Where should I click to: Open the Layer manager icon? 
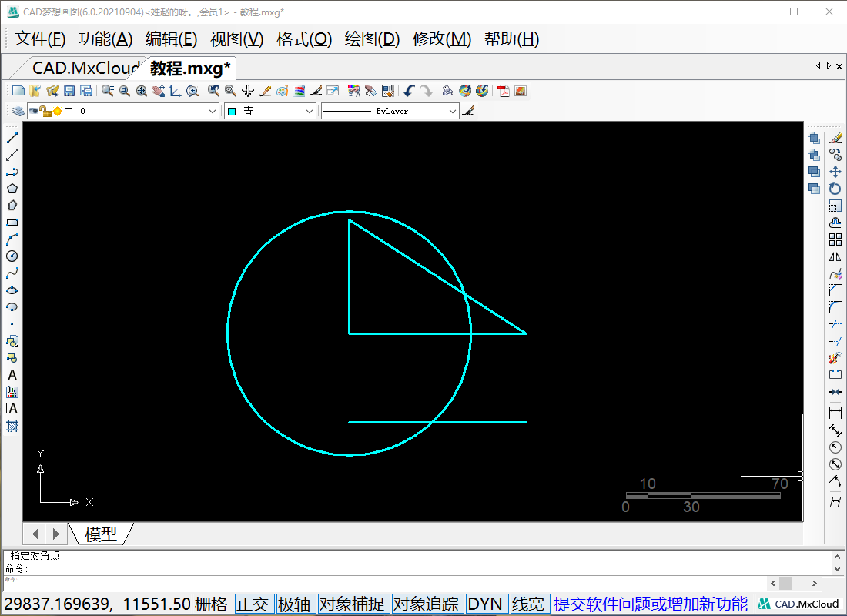[x=18, y=111]
